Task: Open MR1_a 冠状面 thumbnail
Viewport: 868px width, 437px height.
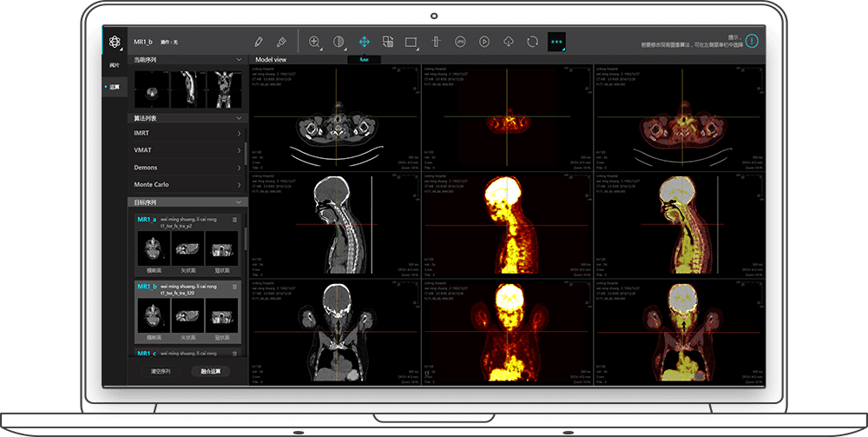Action: point(221,248)
